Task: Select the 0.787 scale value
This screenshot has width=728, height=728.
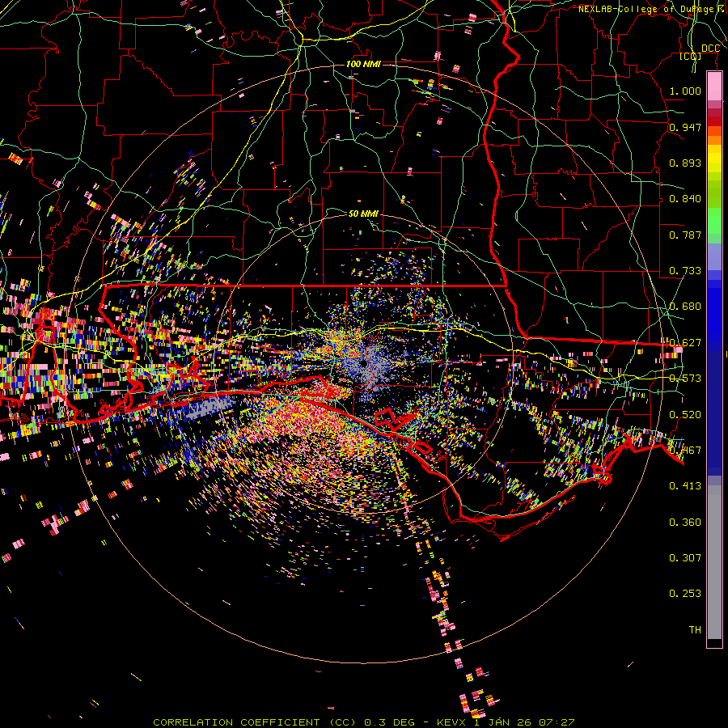Action: click(x=685, y=235)
